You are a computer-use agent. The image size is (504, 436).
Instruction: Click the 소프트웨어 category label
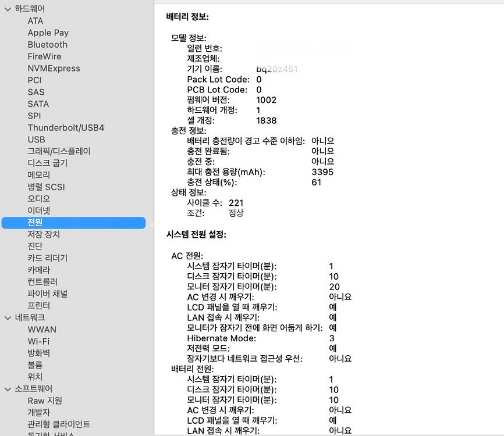pos(33,389)
